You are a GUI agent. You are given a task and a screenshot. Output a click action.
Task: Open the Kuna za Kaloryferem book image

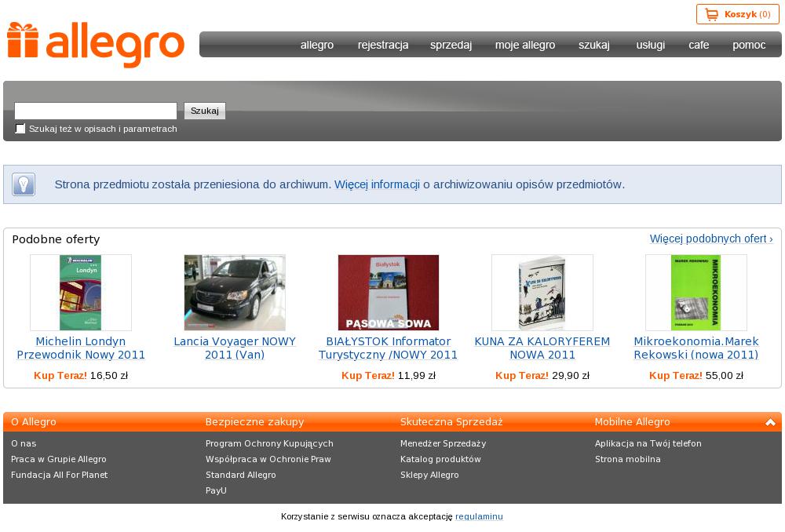[x=542, y=293]
